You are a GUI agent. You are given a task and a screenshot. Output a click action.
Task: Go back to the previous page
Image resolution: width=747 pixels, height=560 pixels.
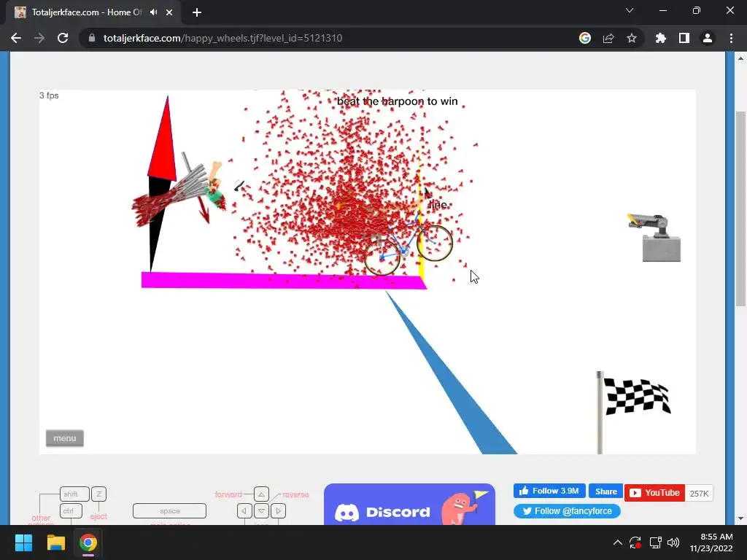pyautogui.click(x=16, y=38)
